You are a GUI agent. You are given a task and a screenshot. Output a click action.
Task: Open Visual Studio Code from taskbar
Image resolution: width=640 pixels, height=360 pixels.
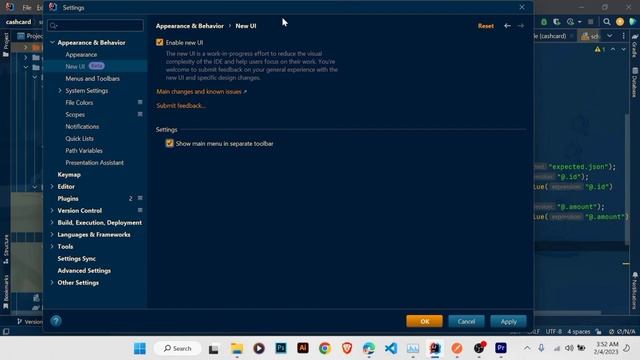[x=391, y=348]
